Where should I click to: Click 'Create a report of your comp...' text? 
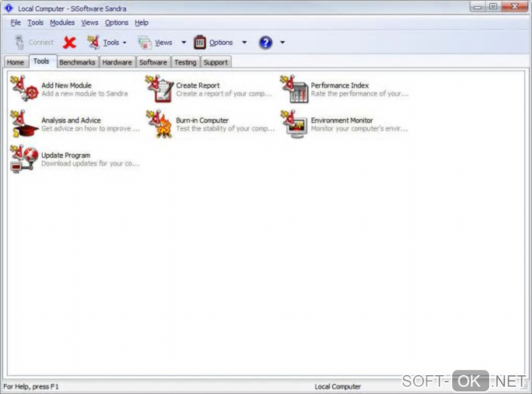[224, 94]
